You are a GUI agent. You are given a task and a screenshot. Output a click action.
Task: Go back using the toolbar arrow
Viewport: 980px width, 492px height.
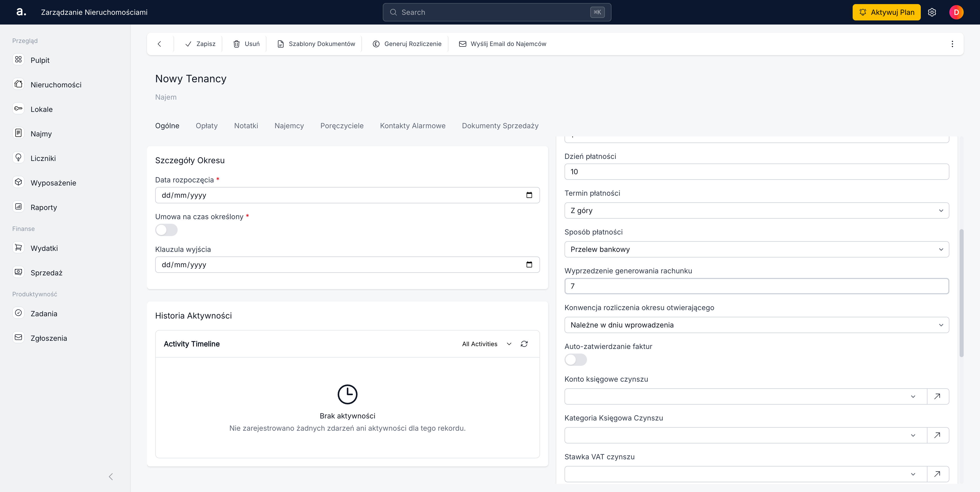(160, 44)
